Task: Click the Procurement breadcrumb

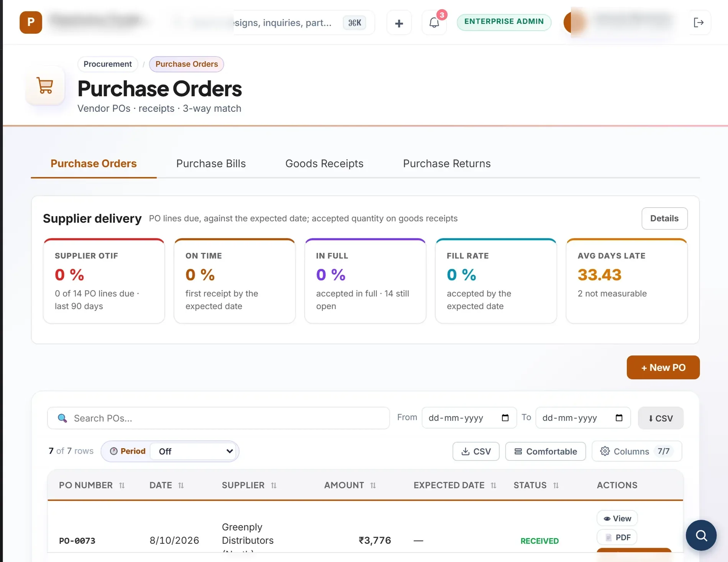Action: tap(108, 64)
